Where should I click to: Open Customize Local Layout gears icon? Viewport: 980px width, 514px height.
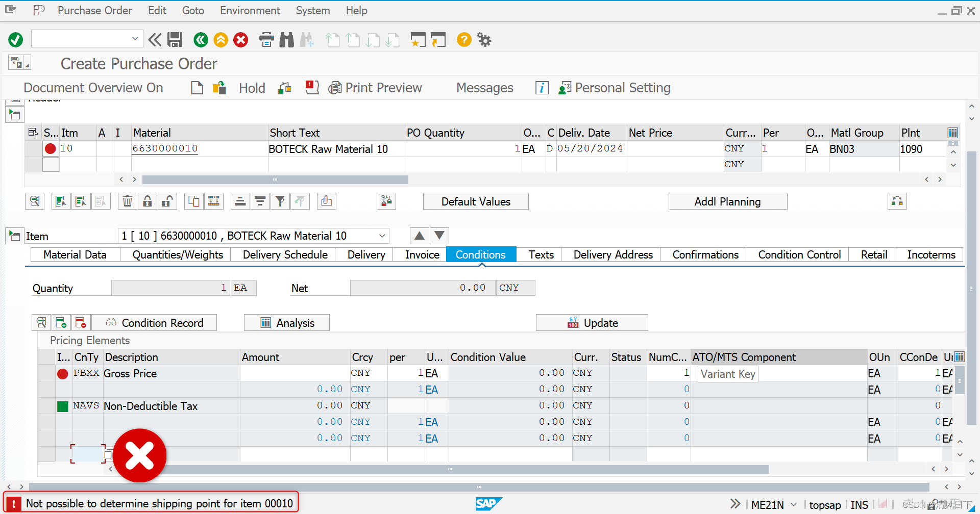(484, 39)
